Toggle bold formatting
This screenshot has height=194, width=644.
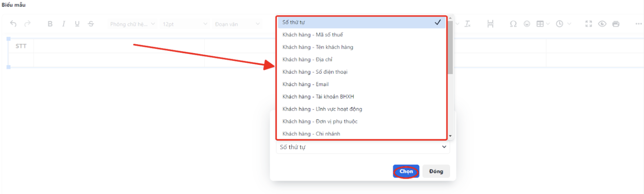click(x=50, y=24)
